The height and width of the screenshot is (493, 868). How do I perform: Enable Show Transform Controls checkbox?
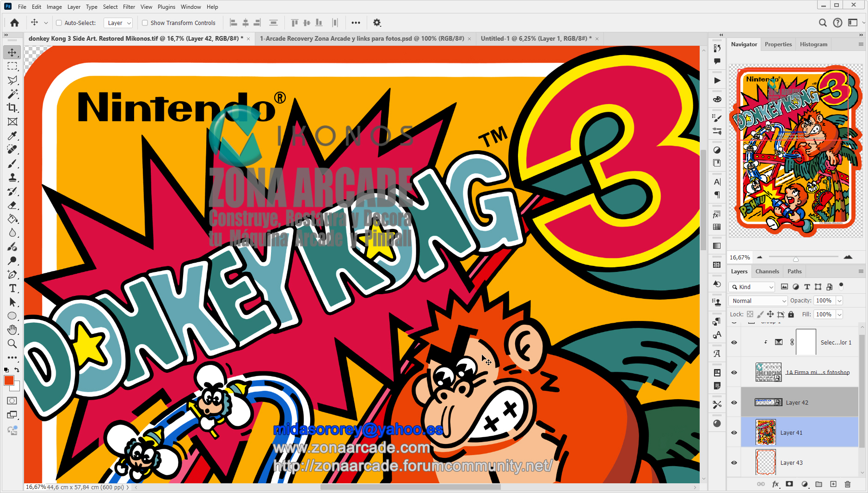[x=145, y=23]
